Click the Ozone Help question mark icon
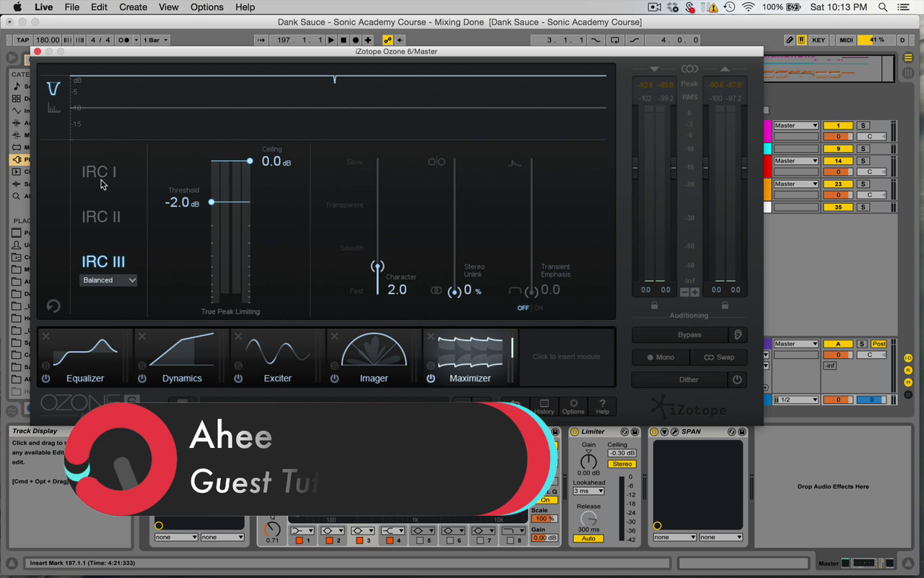Screen dimensions: 924x578 click(602, 406)
